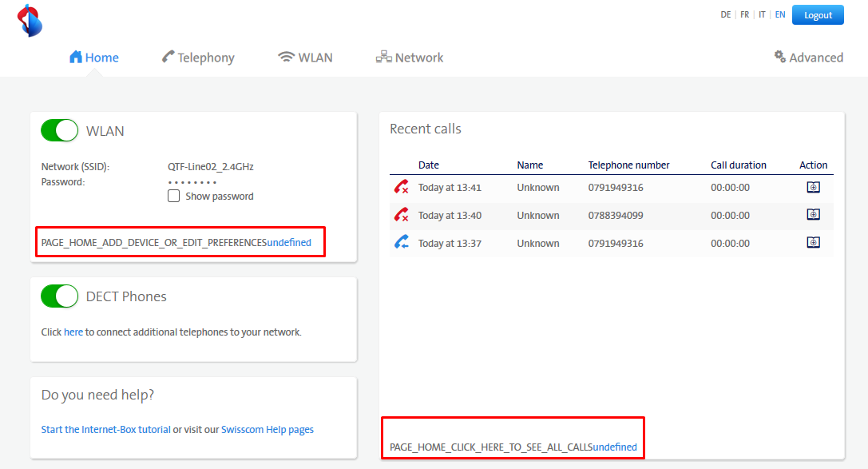Select FR language option

[x=744, y=15]
